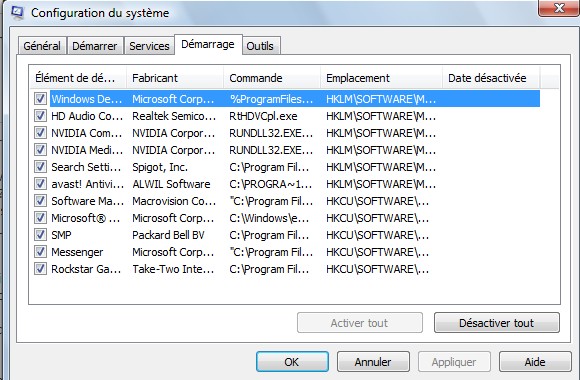Click the %ProgramFiles… command cell
580x380 pixels.
click(x=272, y=99)
